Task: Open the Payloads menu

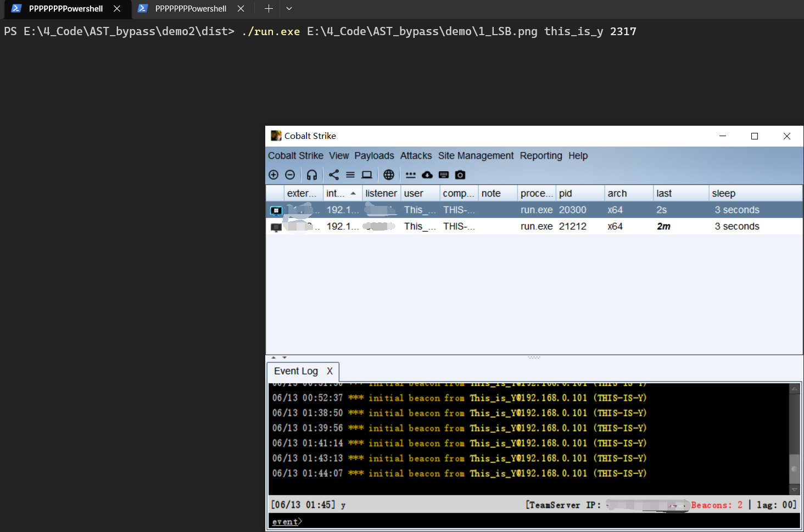Action: [374, 156]
